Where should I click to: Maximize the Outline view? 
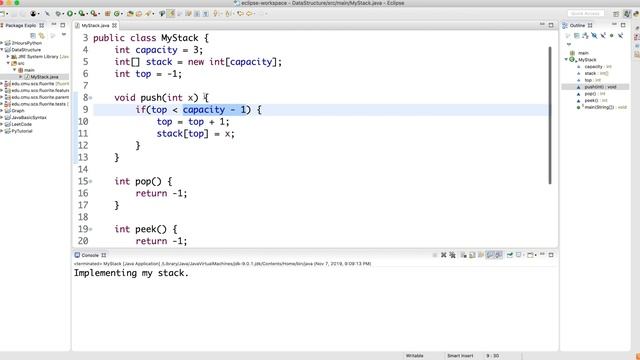tap(623, 25)
